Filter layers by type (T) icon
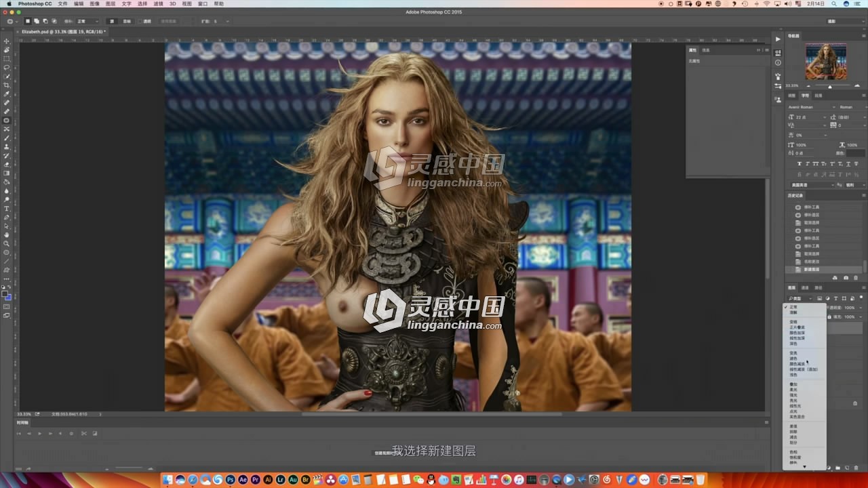Screen dimensions: 868x488 835,298
